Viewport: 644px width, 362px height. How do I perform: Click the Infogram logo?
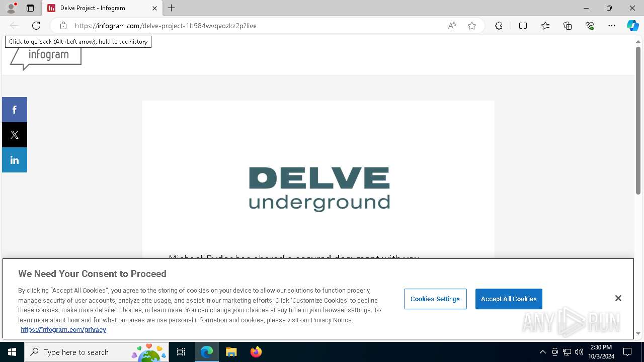point(46,58)
